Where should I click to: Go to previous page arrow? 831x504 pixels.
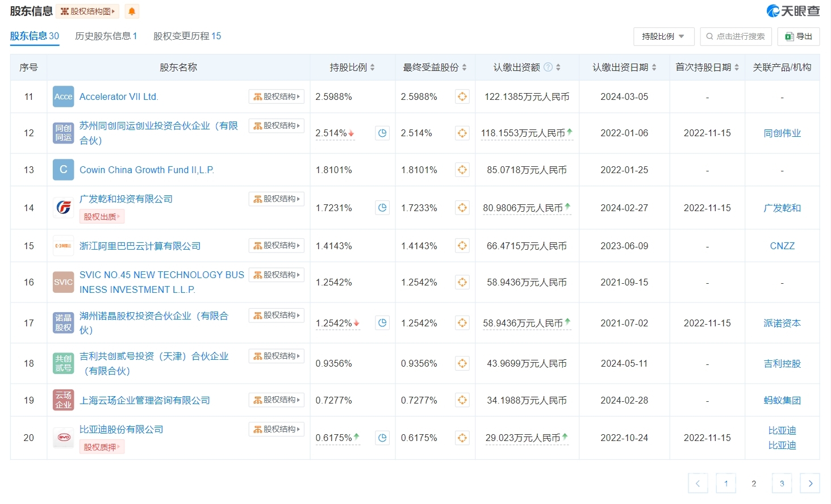click(698, 483)
